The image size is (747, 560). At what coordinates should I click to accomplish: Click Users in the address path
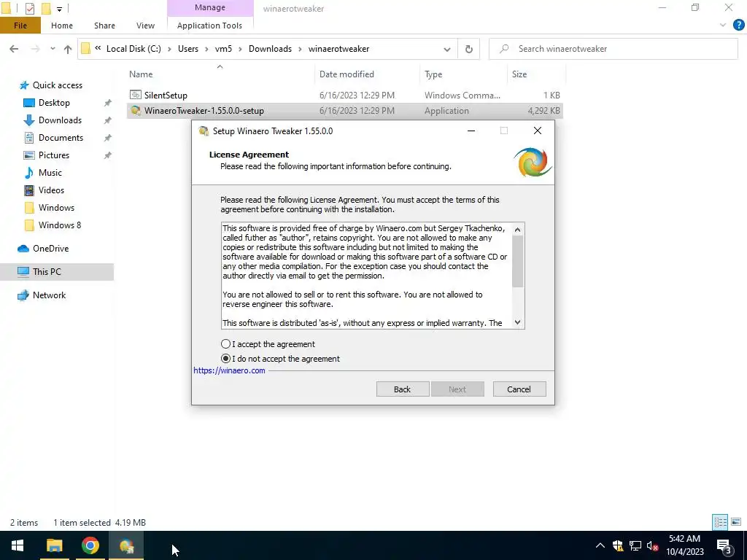point(188,49)
